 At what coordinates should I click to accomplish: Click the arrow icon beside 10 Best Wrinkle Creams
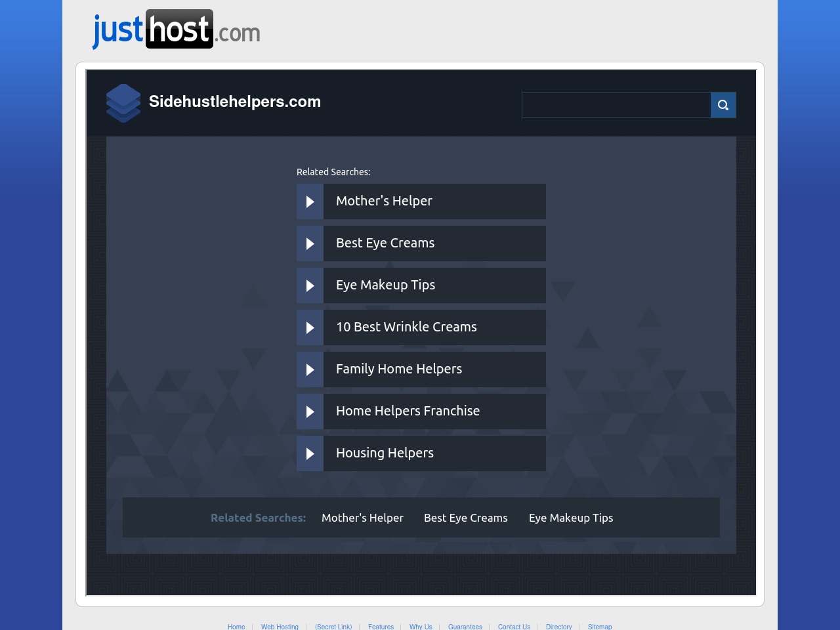point(310,327)
